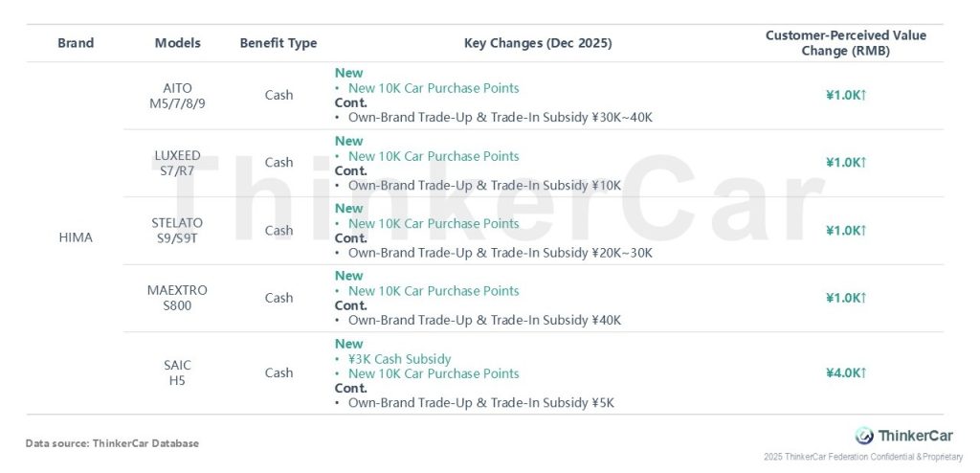
Task: Select the Customer-Perceived Value Change header
Action: click(x=846, y=43)
